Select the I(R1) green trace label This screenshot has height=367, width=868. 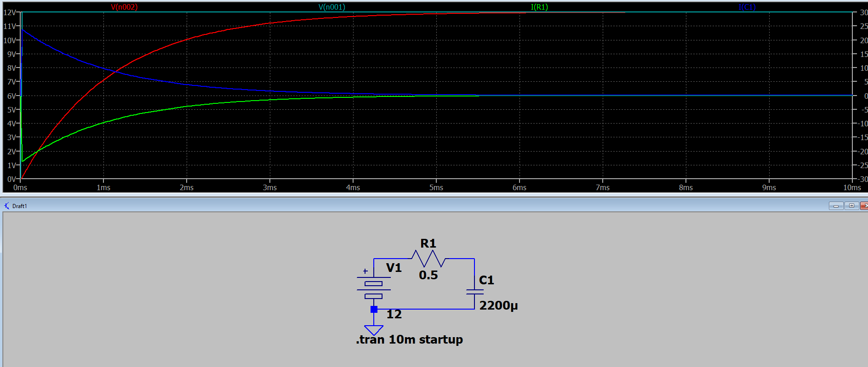pyautogui.click(x=539, y=7)
